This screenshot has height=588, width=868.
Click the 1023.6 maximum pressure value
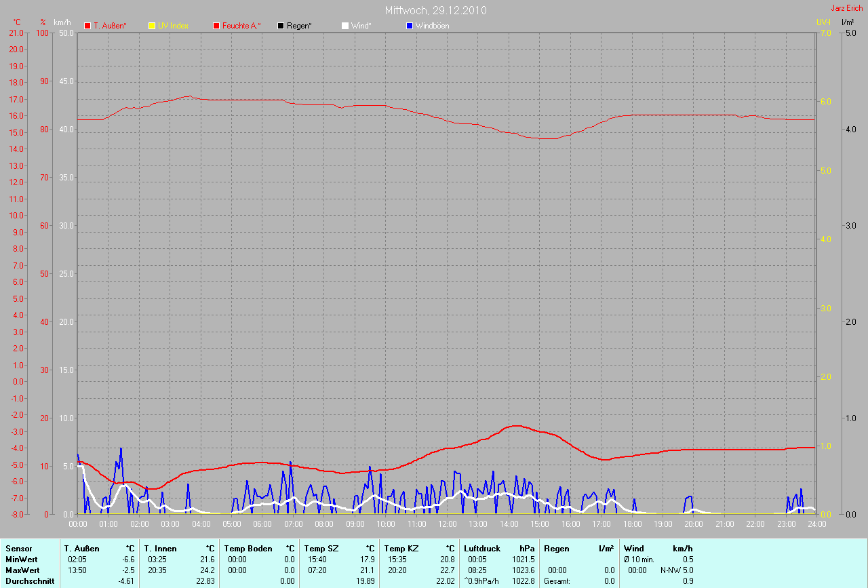pos(524,570)
